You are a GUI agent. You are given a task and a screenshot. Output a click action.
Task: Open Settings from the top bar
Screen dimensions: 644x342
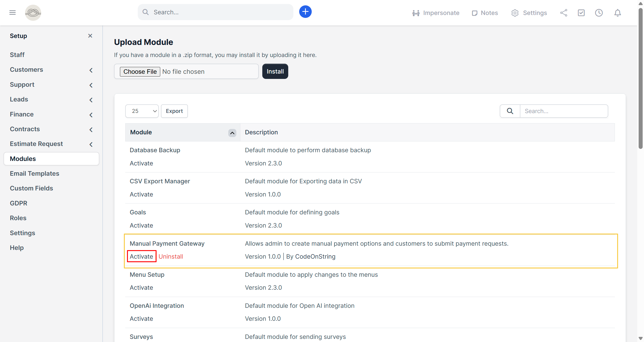[529, 13]
